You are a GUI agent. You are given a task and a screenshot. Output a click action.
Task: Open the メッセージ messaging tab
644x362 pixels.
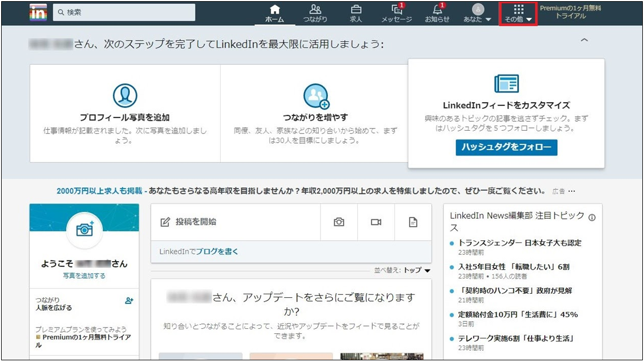[x=396, y=14]
